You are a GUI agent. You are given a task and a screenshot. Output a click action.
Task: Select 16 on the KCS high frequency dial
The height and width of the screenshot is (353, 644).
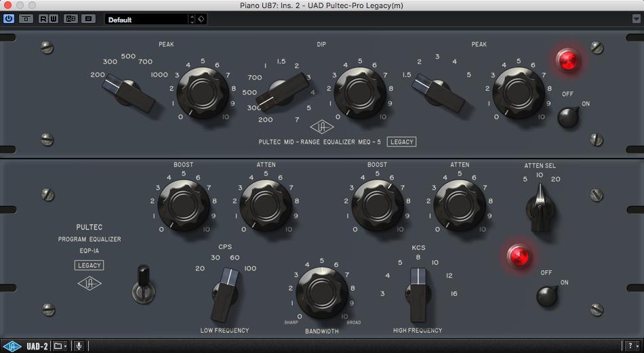[x=454, y=293]
